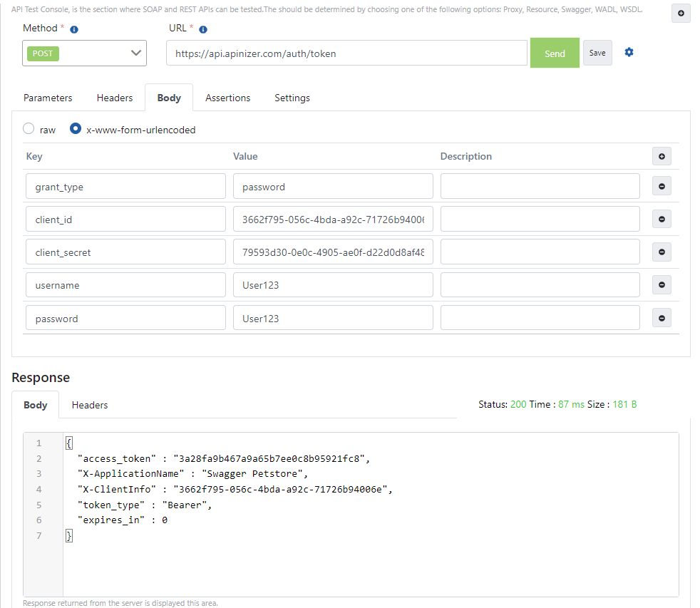The width and height of the screenshot is (700, 608).
Task: Remove the client_secret parameter row
Action: pos(662,252)
